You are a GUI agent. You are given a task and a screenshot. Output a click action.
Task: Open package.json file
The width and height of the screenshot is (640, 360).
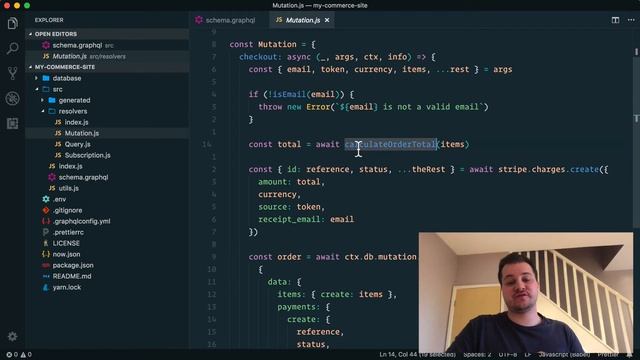point(73,265)
